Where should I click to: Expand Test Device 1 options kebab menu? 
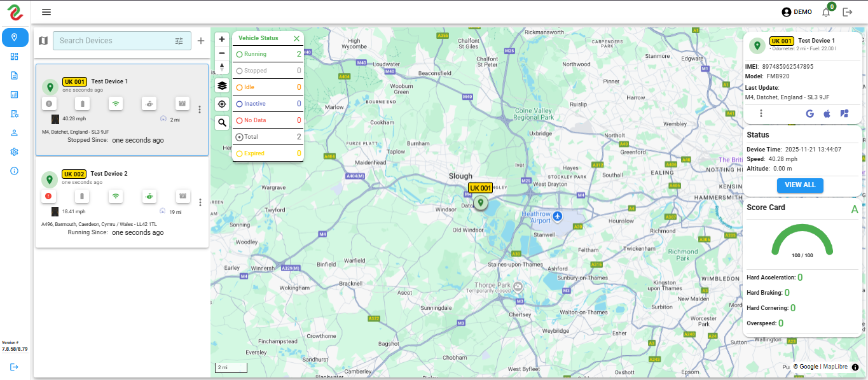pyautogui.click(x=200, y=109)
